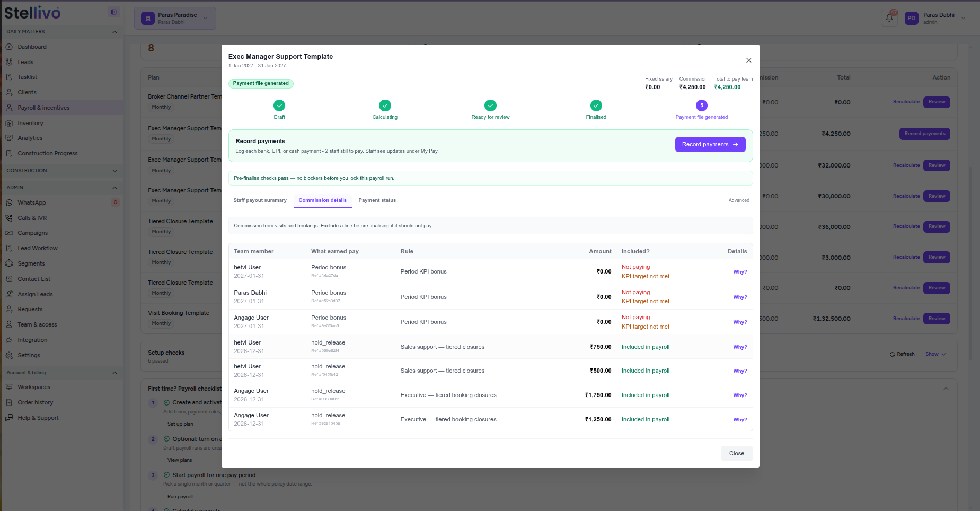This screenshot has width=980, height=511.
Task: Open Contact List icon
Action: click(x=9, y=279)
